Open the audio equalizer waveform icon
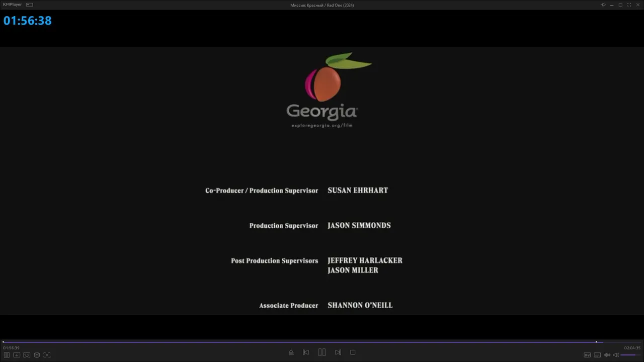Screen dimensions: 644x362 pyautogui.click(x=607, y=355)
